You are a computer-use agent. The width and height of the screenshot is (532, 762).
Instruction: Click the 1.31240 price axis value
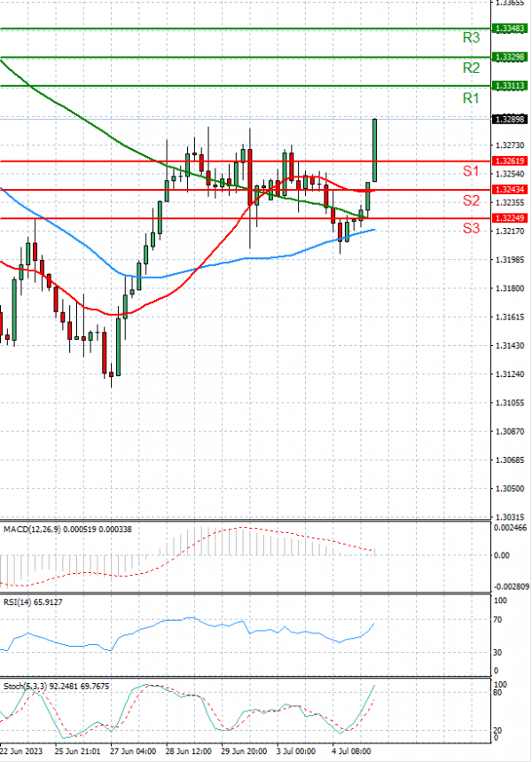510,374
